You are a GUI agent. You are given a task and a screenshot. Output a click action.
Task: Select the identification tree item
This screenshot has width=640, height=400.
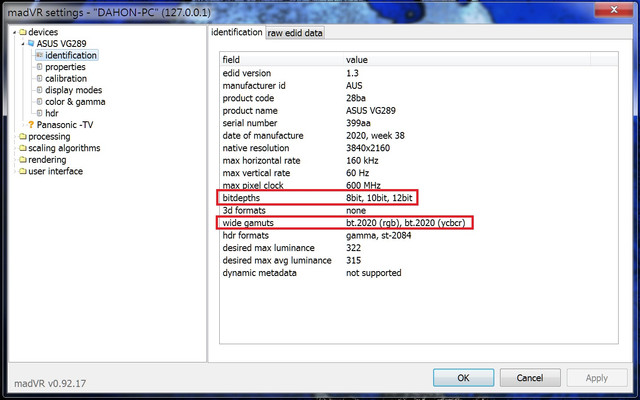71,55
